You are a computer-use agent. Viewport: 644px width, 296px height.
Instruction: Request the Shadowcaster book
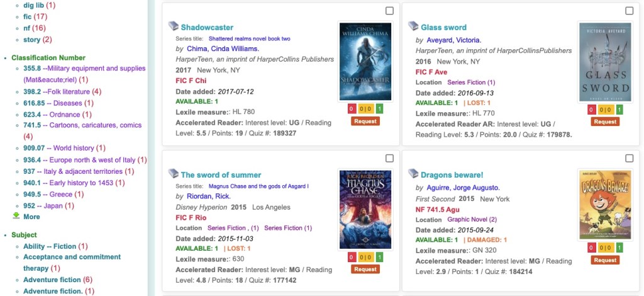point(365,122)
